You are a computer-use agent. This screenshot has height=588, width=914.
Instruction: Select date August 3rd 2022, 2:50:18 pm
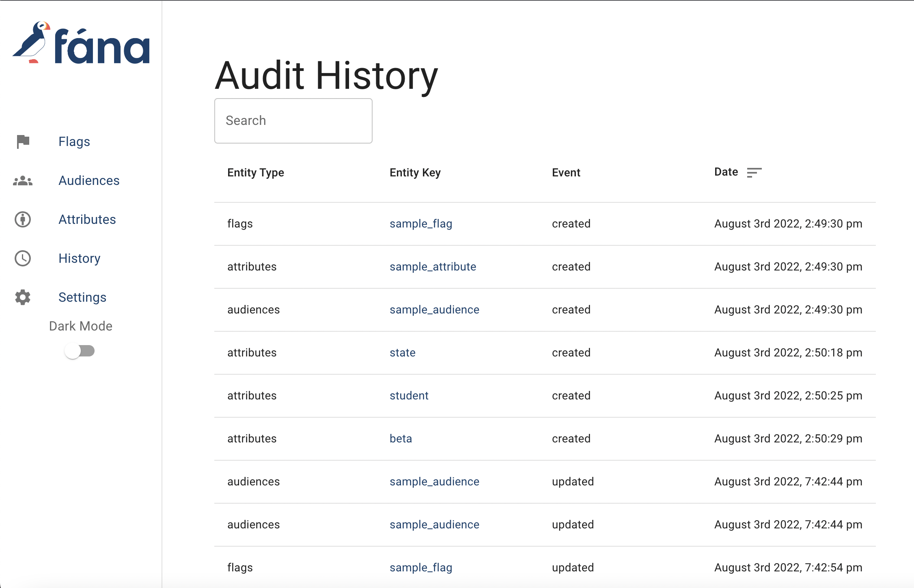(788, 353)
